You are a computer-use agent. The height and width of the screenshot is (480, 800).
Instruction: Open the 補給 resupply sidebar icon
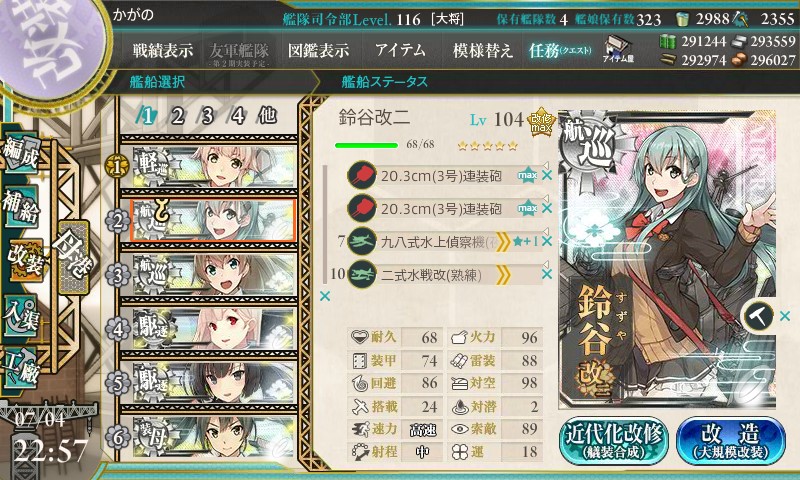(x=21, y=206)
